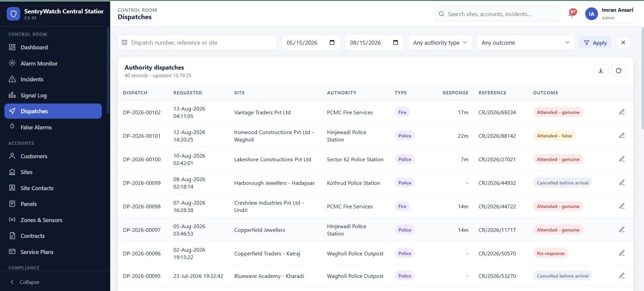644x291 pixels.
Task: Open Imran Ansari user name
Action: [617, 10]
